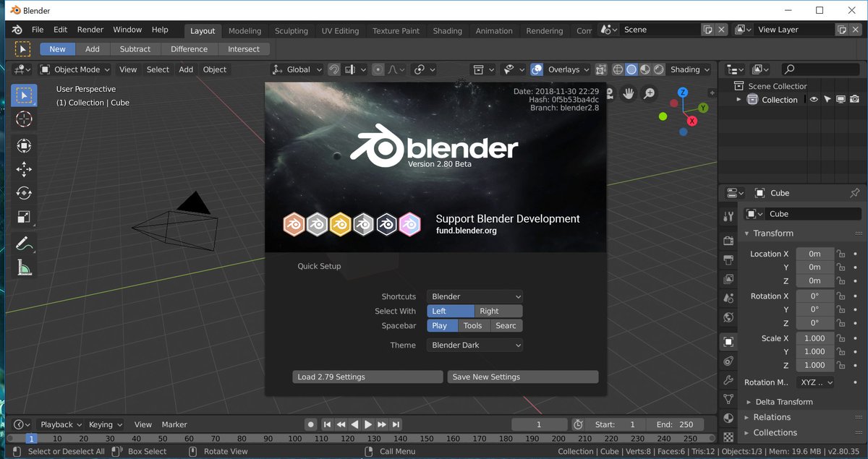
Task: Open the Output properties tab
Action: pyautogui.click(x=728, y=259)
